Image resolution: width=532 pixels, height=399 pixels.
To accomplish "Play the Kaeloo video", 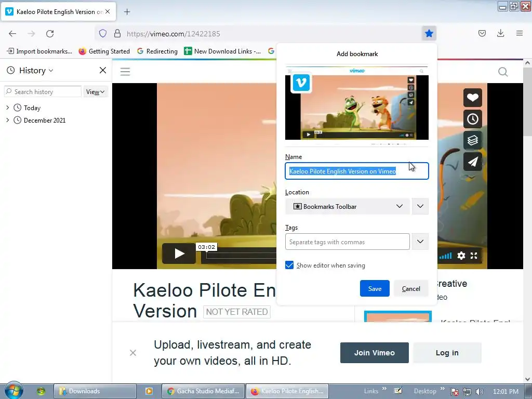I will point(179,254).
